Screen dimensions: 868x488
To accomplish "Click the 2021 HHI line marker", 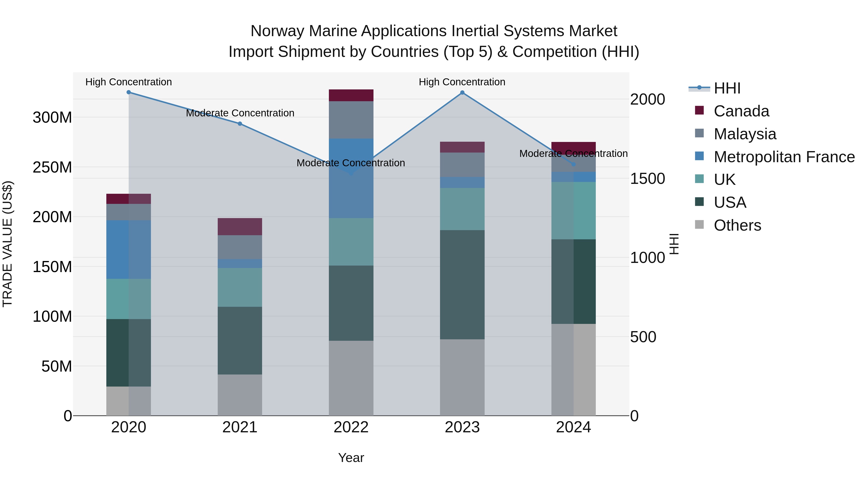I will click(240, 124).
